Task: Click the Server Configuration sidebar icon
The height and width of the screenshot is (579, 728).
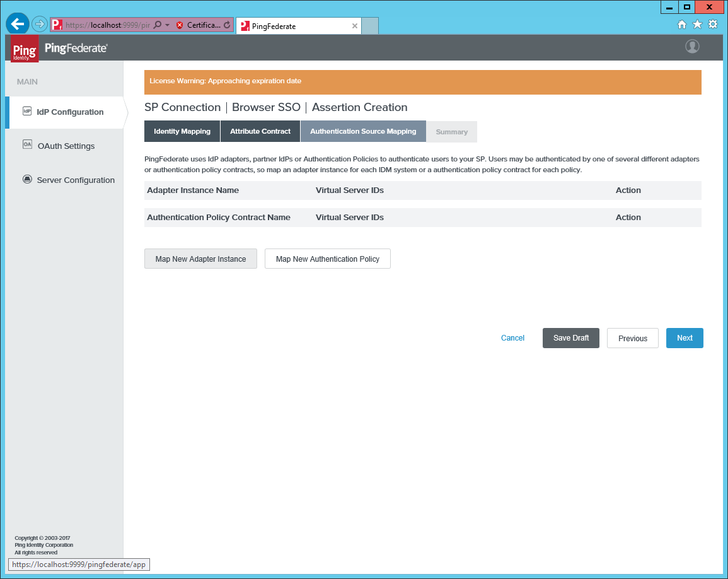Action: point(27,179)
